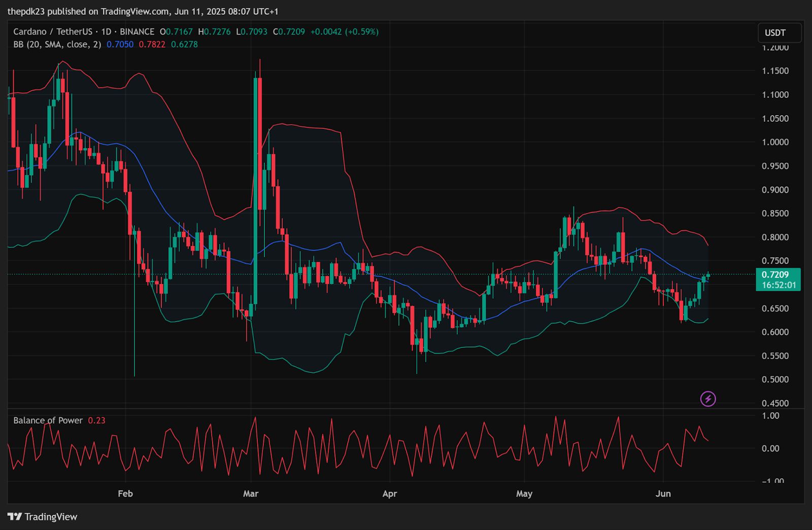Screen dimensions: 812x530
Task: Click the 16:52:01 candle countdown timer
Action: [779, 285]
